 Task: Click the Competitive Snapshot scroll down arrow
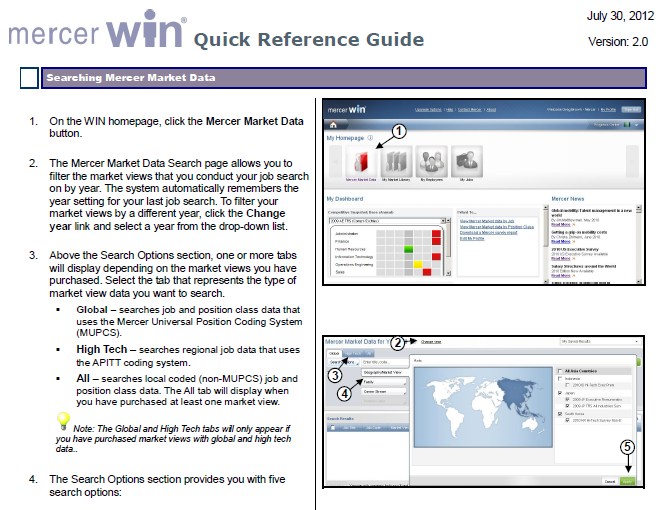tap(448, 273)
